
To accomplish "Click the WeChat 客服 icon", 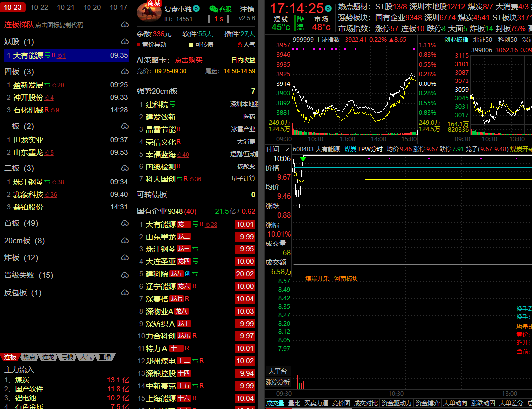I will [213, 9].
